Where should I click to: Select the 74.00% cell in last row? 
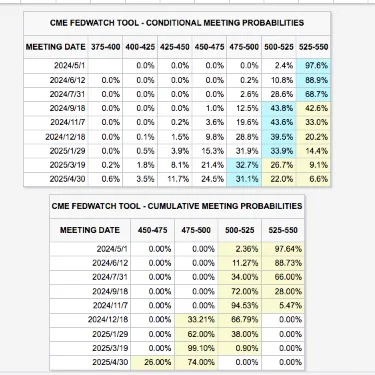196,362
